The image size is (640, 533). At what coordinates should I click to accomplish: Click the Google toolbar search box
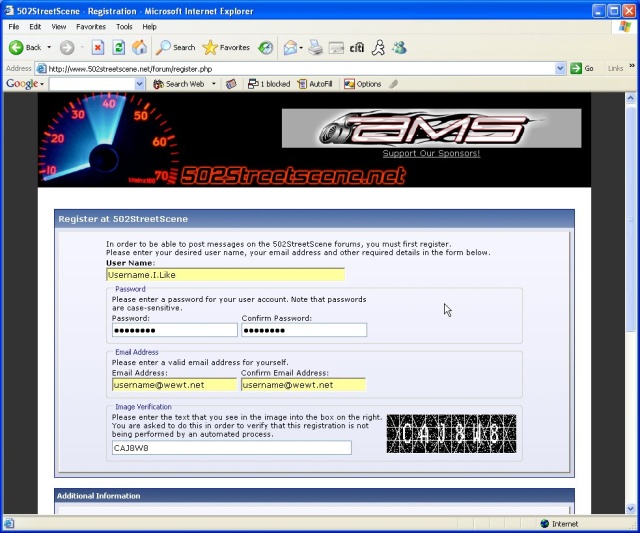[x=93, y=84]
